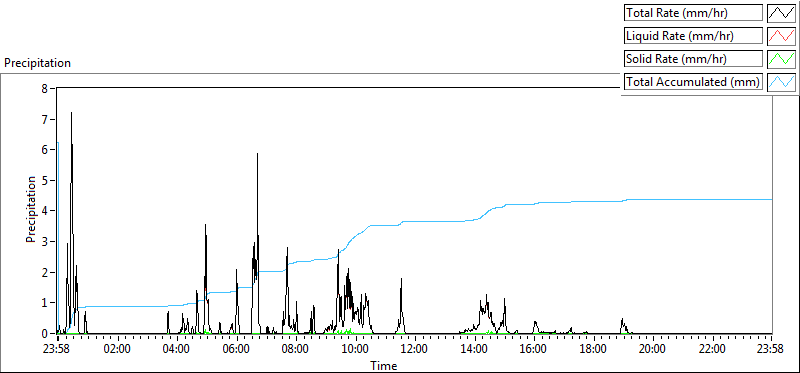800x373 pixels.
Task: Click the Y-axis value 4 label
Action: tap(44, 211)
